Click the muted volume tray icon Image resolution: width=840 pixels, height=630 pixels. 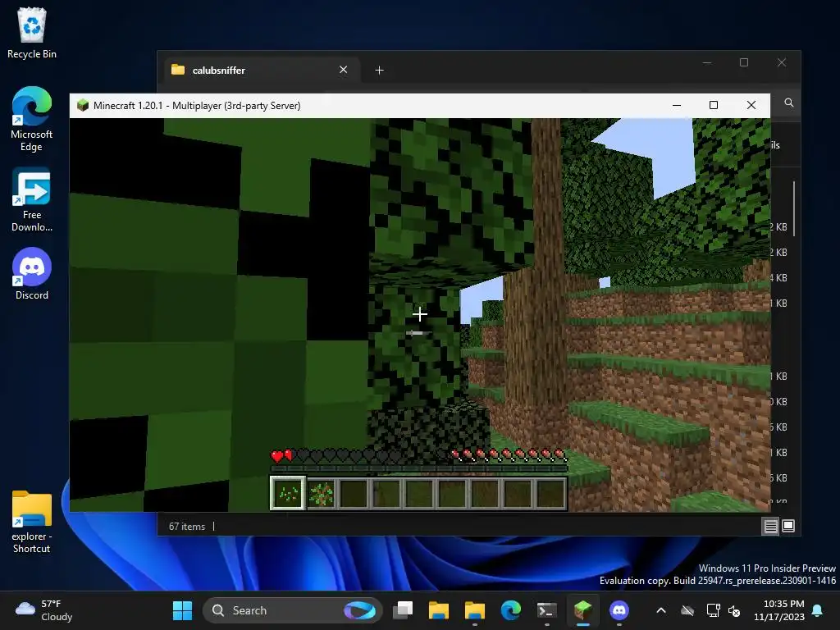click(734, 610)
